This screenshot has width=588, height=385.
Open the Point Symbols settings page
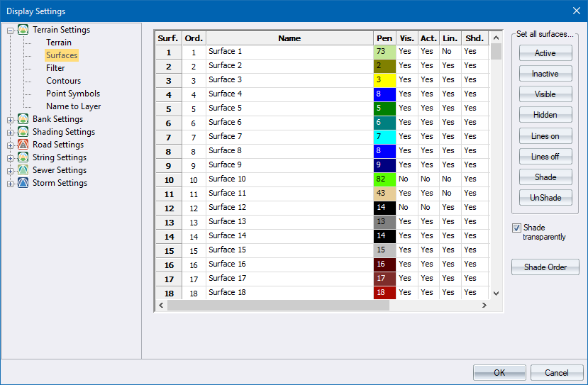73,94
